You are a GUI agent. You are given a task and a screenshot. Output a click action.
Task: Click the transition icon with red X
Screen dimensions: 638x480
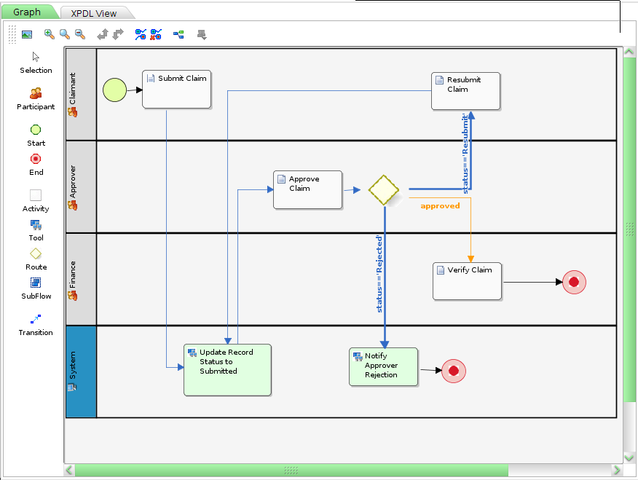tap(156, 35)
